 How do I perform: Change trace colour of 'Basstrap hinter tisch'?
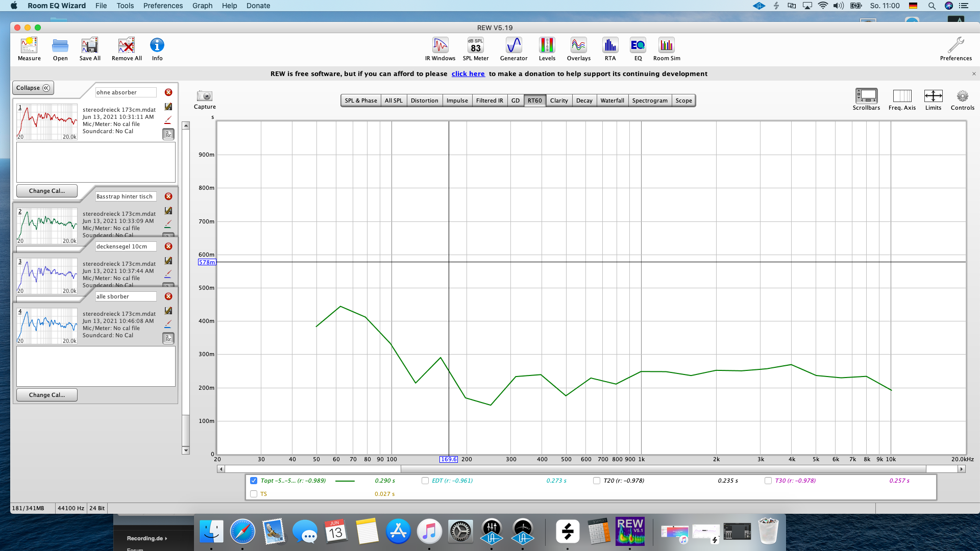tap(168, 224)
